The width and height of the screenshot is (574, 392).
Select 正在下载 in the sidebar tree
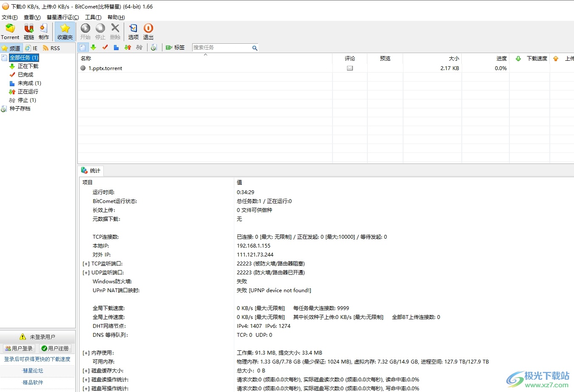pyautogui.click(x=28, y=66)
